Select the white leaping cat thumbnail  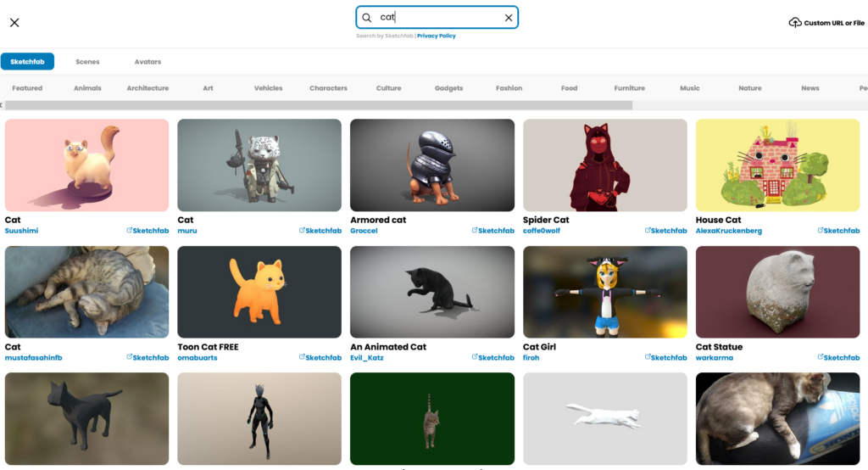tap(605, 419)
